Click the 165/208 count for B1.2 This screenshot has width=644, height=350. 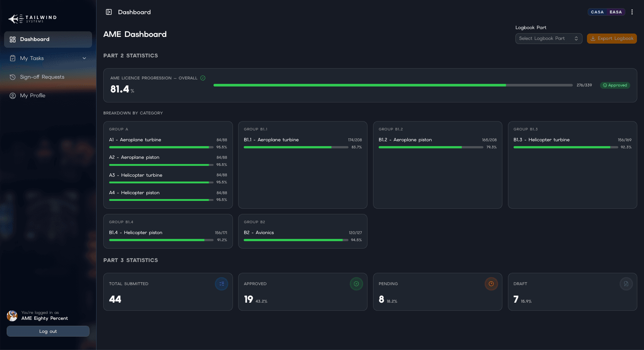489,140
